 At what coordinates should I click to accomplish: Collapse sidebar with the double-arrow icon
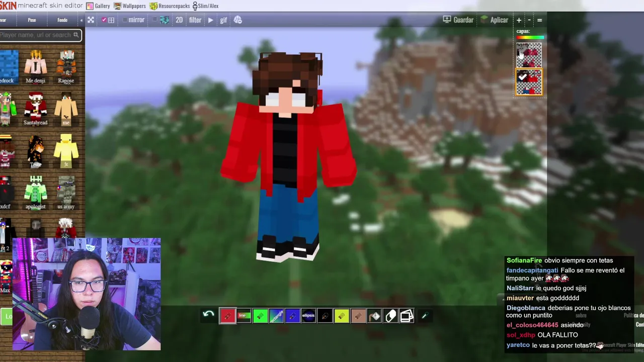[81, 20]
